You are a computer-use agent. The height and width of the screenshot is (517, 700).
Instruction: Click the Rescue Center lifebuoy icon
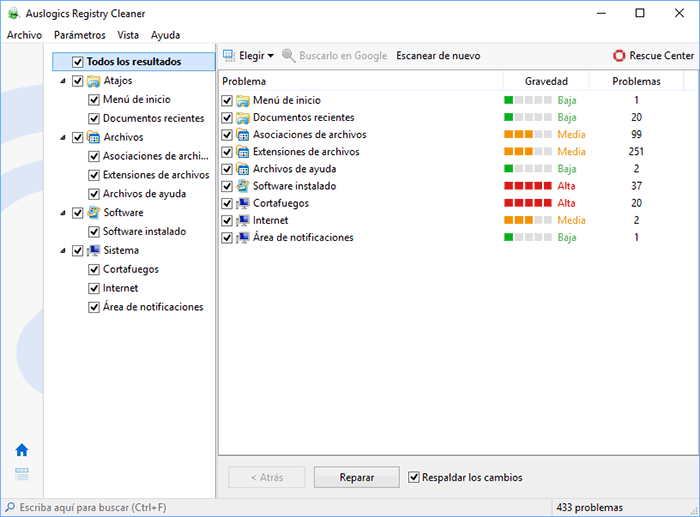[x=619, y=56]
